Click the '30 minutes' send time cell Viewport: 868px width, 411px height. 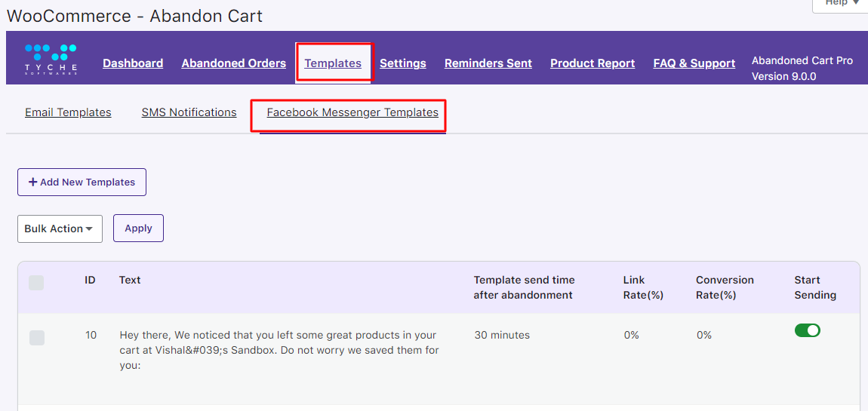pos(502,336)
